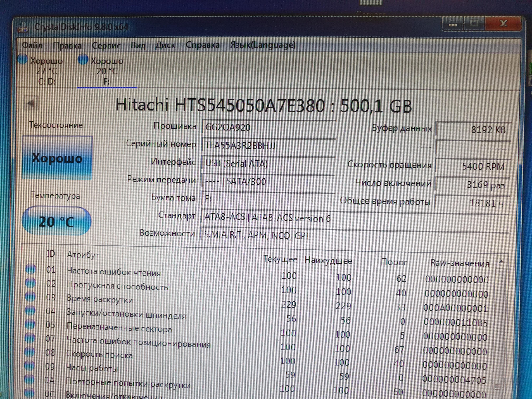
Task: Click the Хорошо health status button
Action: point(57,158)
